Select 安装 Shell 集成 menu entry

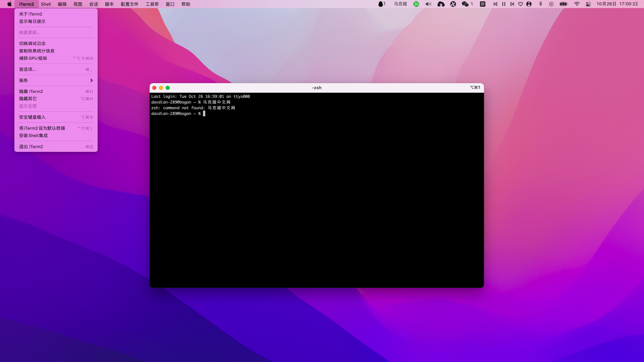click(x=56, y=136)
